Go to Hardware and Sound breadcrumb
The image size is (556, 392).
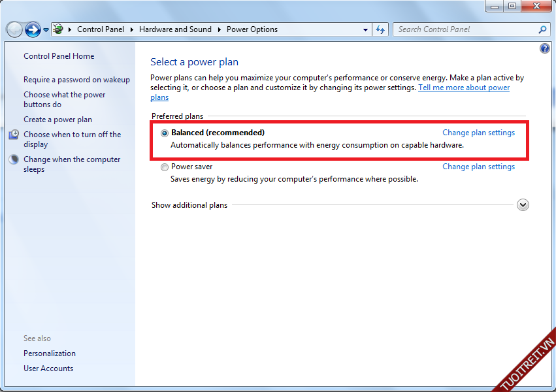coord(175,29)
